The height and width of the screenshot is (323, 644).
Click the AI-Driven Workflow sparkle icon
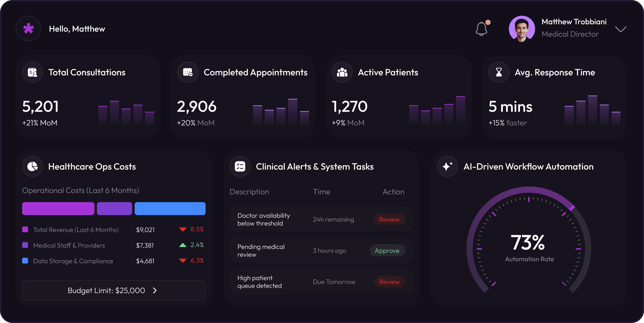click(448, 166)
